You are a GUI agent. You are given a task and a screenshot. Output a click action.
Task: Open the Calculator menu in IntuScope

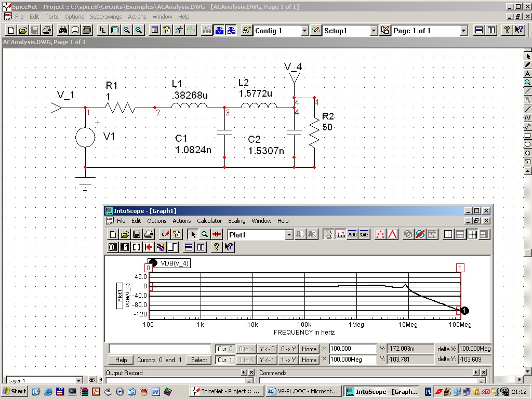(x=209, y=221)
